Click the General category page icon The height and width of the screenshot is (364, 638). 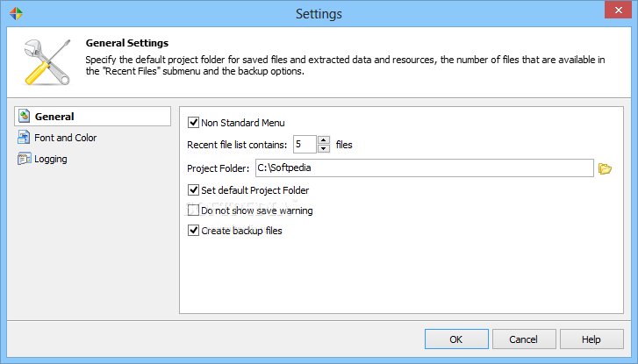24,117
